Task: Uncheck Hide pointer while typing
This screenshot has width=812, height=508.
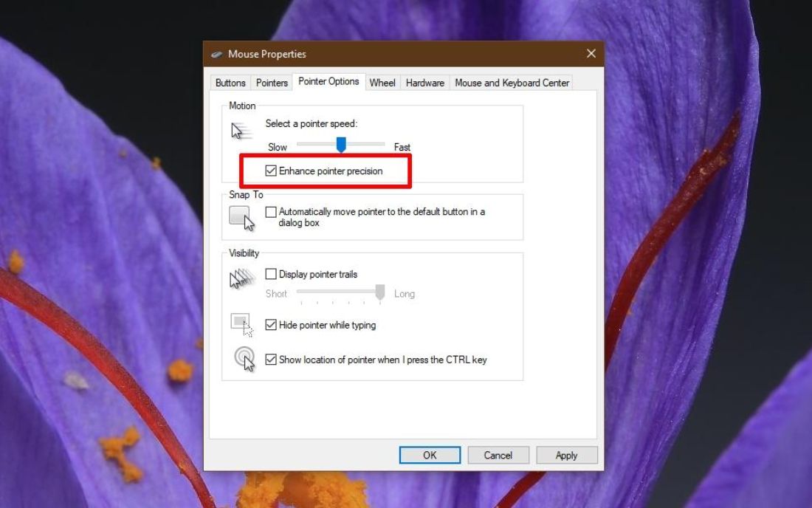Action: click(x=271, y=325)
